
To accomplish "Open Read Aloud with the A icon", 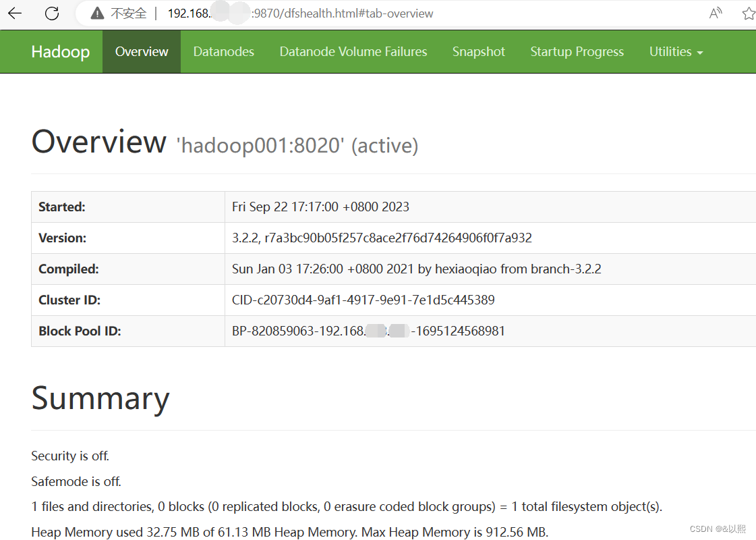I will pyautogui.click(x=715, y=12).
